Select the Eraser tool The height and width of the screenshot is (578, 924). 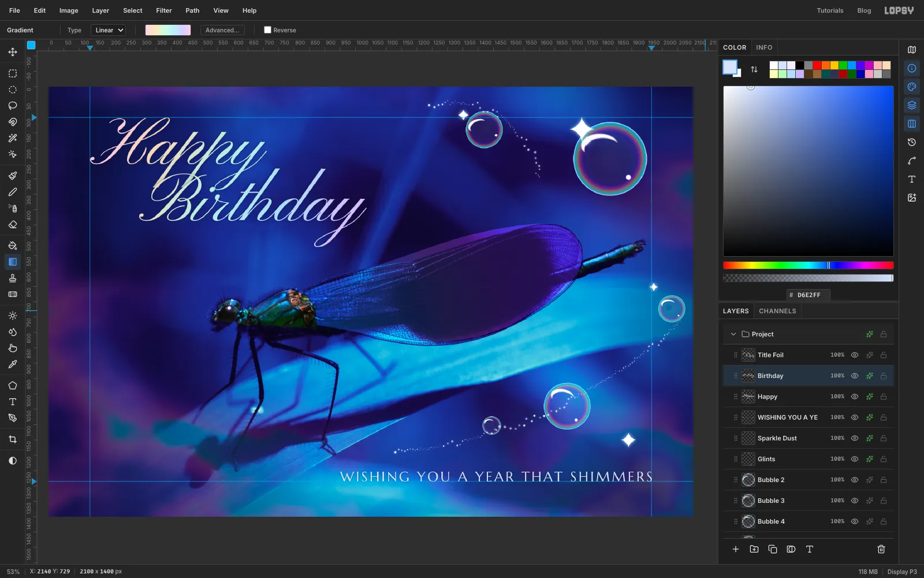pyautogui.click(x=12, y=224)
